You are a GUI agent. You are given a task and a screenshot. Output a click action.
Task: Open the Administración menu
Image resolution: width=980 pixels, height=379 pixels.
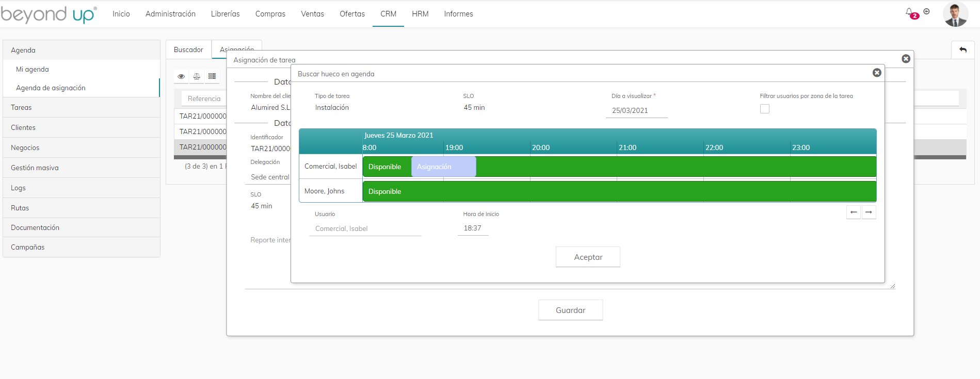click(x=170, y=14)
